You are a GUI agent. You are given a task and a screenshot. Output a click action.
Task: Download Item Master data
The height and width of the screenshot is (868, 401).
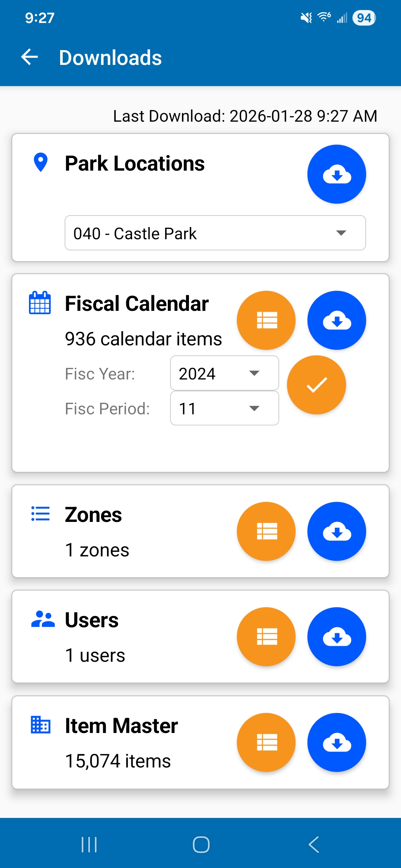coord(336,742)
